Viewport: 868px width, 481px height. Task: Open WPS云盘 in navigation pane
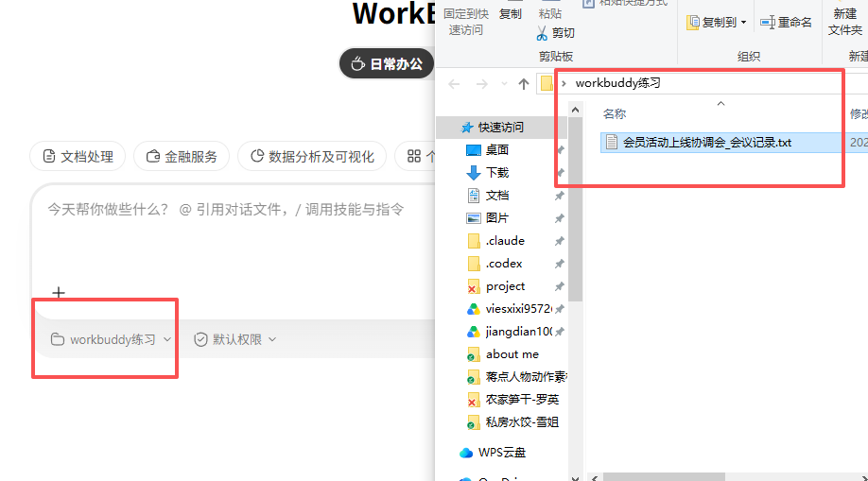tap(501, 453)
